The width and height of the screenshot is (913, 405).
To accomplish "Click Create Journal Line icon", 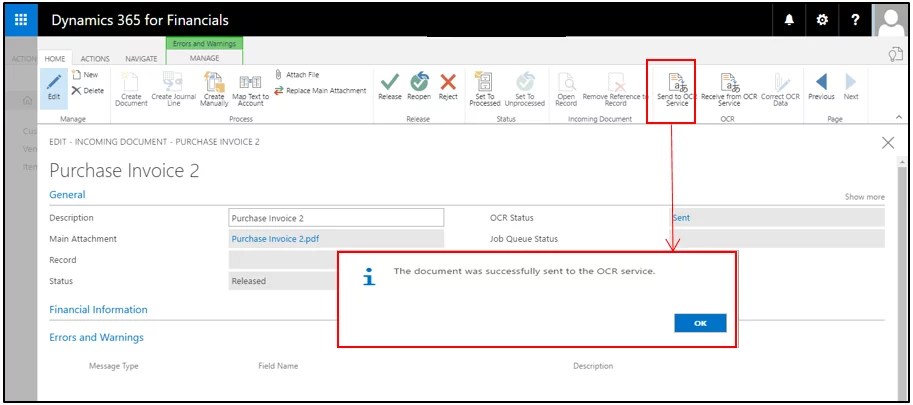I will click(x=174, y=89).
